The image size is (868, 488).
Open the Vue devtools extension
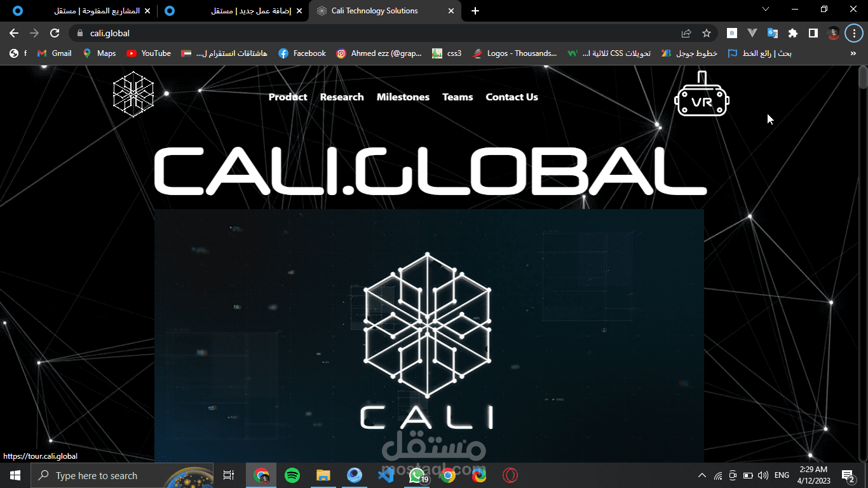coord(752,33)
